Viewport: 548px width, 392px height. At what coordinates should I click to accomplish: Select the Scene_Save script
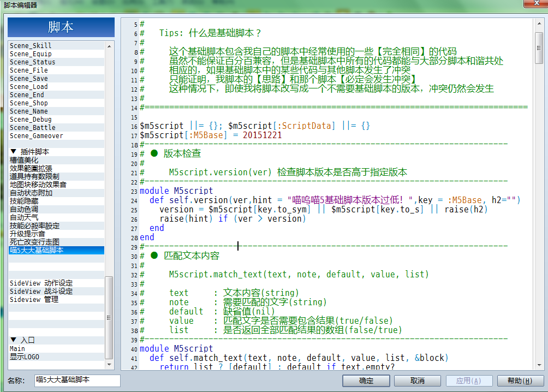[x=56, y=79]
